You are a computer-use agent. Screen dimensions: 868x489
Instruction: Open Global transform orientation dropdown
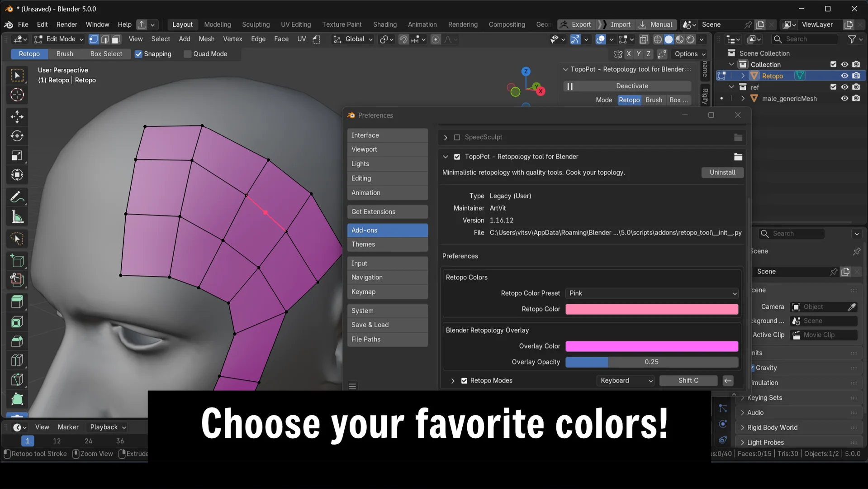point(354,39)
